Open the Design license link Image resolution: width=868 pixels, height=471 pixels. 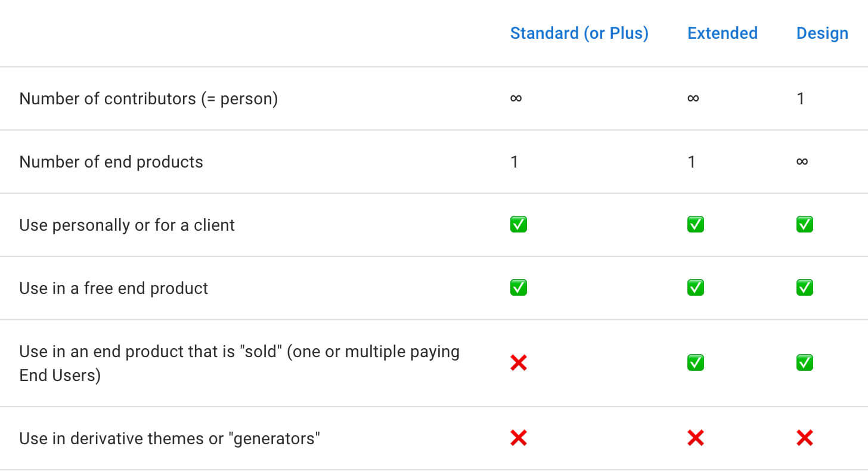click(x=822, y=33)
